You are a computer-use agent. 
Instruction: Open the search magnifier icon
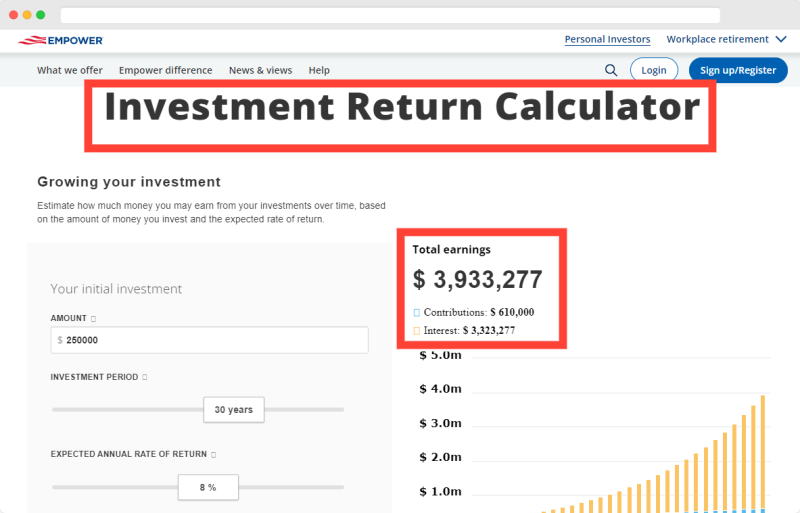tap(611, 70)
